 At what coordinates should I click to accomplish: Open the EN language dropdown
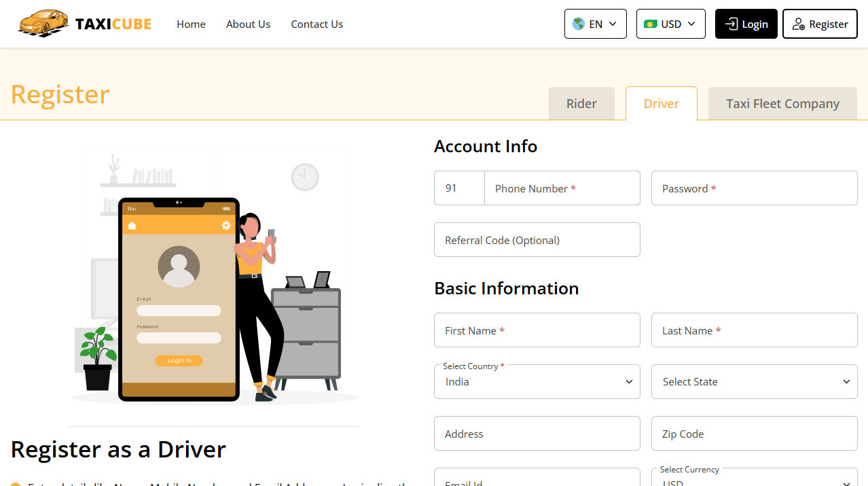pos(596,24)
